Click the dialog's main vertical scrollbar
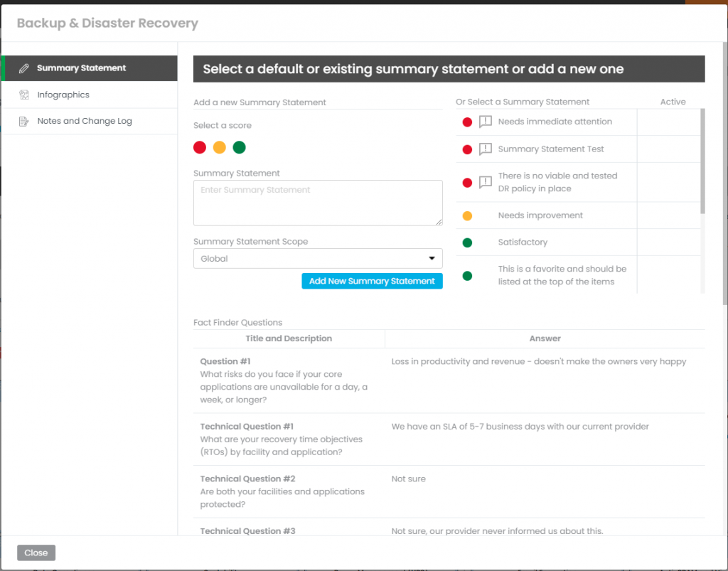The image size is (728, 571). pyautogui.click(x=724, y=174)
